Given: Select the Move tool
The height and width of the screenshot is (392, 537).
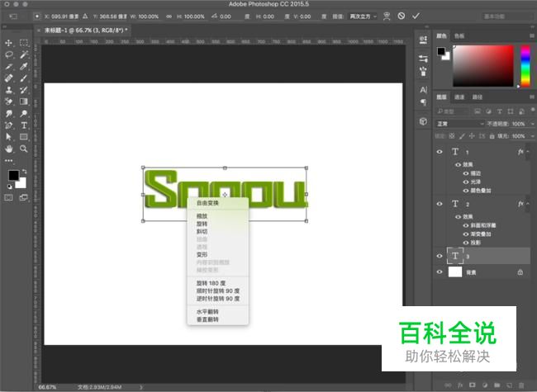Looking at the screenshot, I should pyautogui.click(x=8, y=43).
